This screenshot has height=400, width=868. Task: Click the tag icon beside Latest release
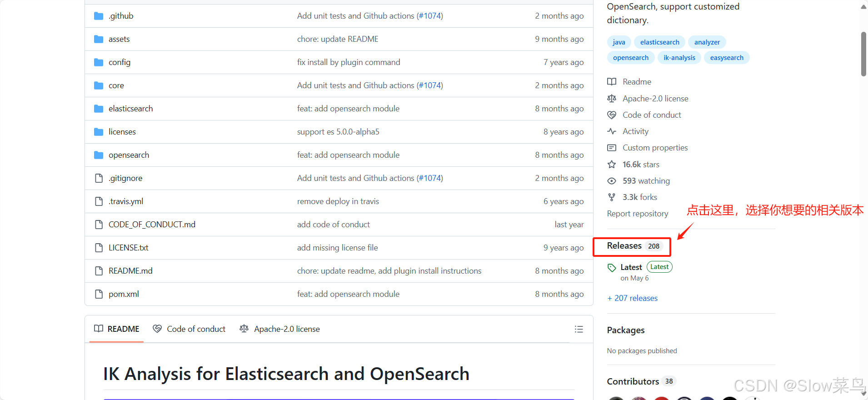(612, 268)
